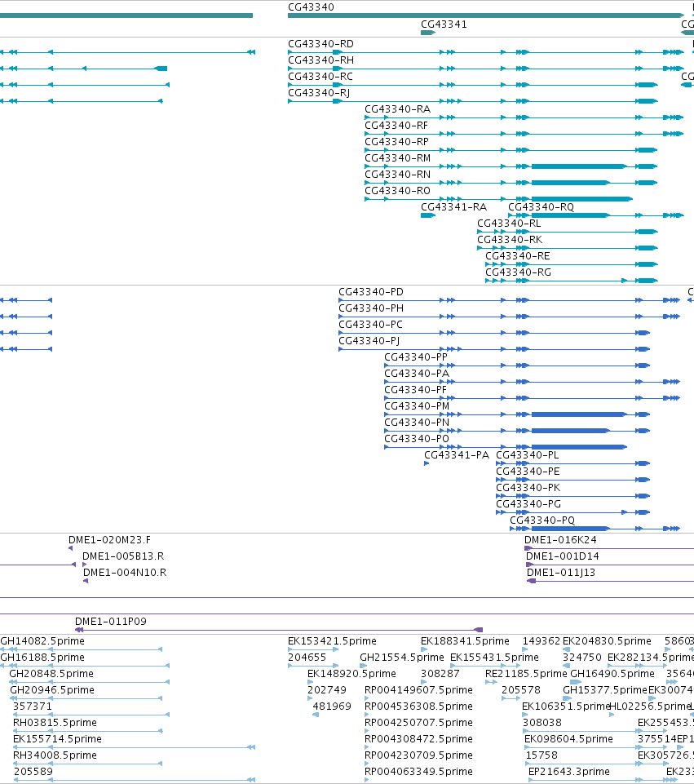Select transcript CG43340-RJ

(x=319, y=93)
